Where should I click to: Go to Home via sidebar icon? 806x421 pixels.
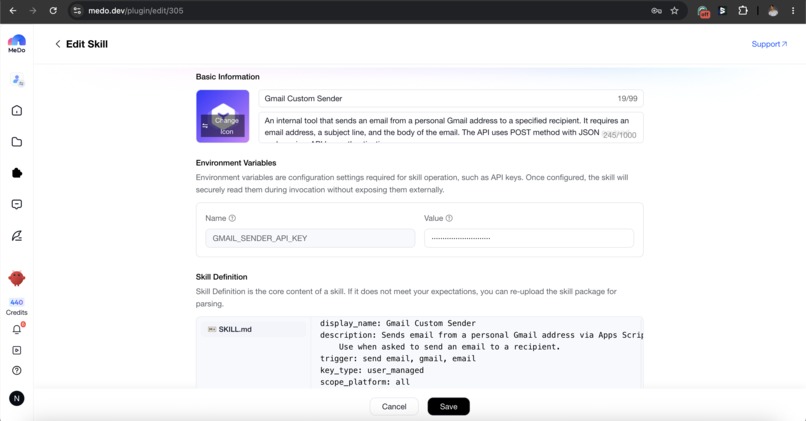coord(17,111)
